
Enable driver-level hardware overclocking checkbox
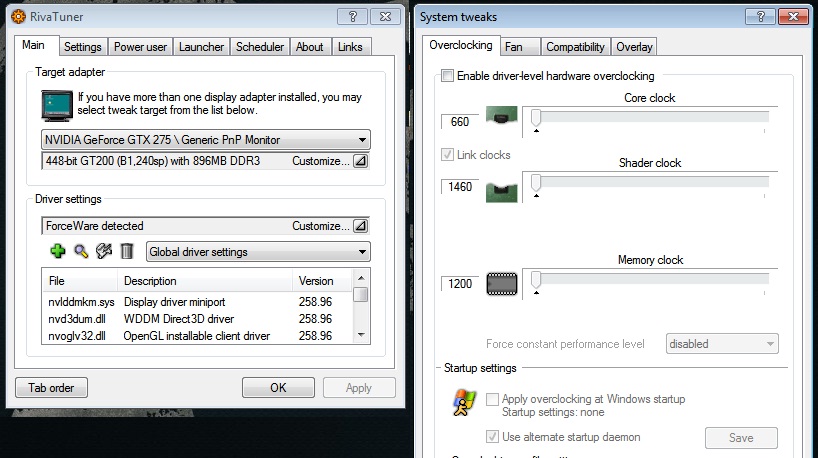447,76
